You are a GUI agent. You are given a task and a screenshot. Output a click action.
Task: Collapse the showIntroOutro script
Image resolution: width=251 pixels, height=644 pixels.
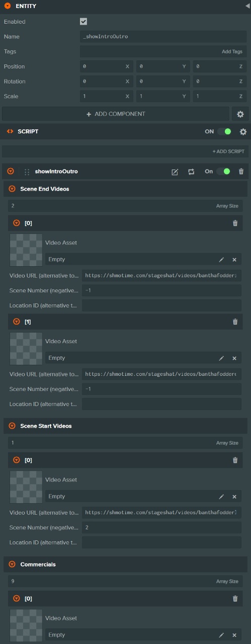[11, 172]
